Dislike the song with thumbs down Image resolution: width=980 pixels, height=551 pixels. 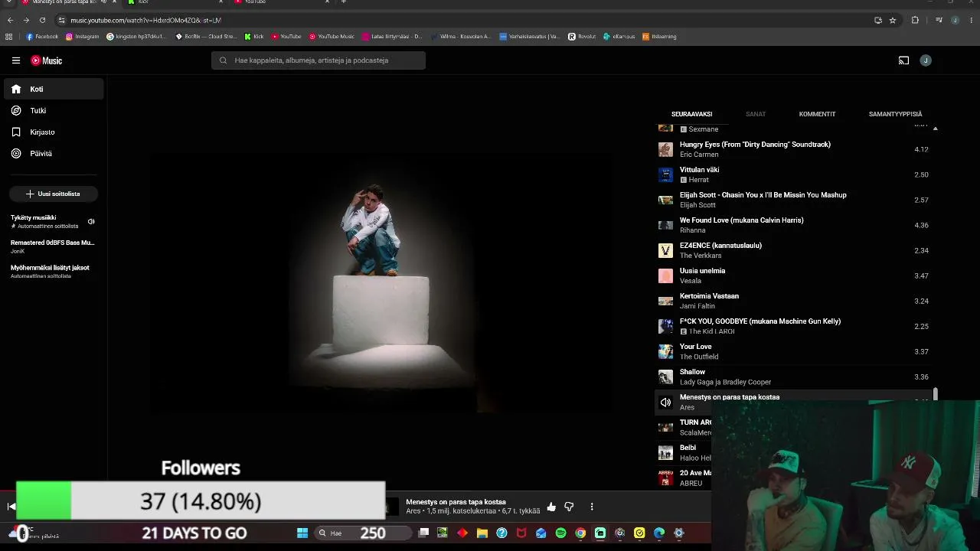coord(569,507)
